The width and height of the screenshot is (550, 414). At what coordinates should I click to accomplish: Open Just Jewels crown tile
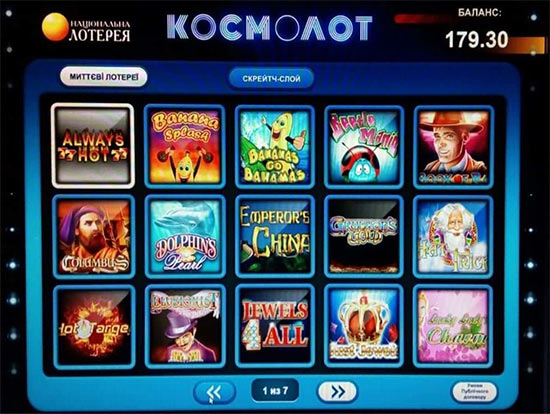coord(364,327)
